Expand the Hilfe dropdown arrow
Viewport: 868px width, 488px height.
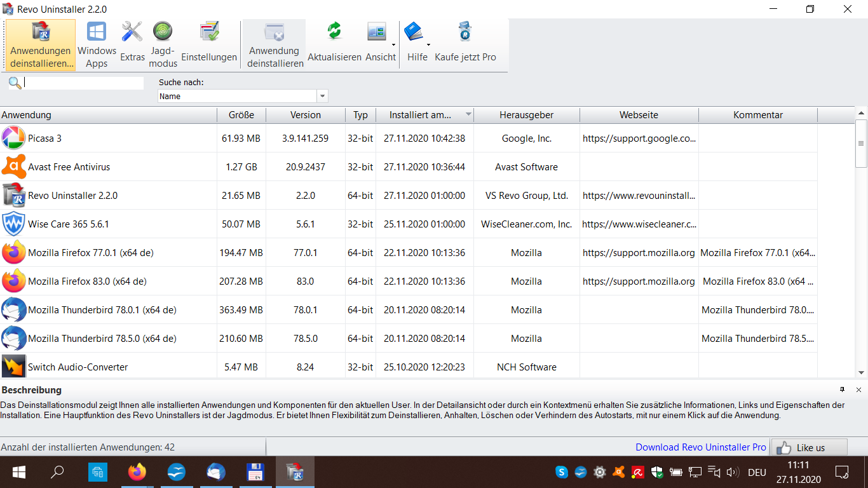coord(428,45)
